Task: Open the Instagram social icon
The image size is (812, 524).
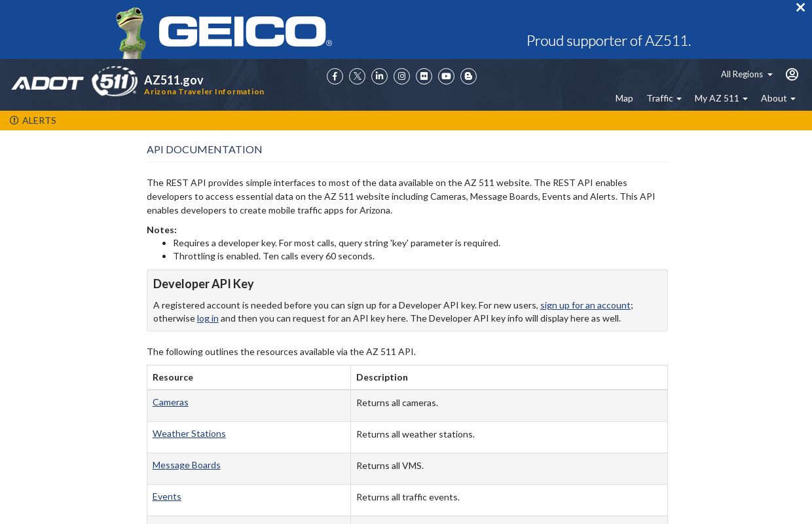Action: click(x=401, y=77)
